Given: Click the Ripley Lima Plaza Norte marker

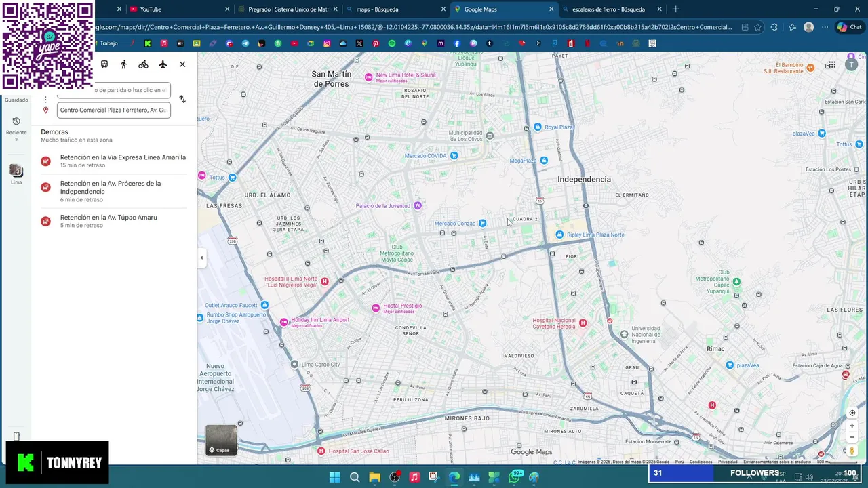Looking at the screenshot, I should point(559,235).
